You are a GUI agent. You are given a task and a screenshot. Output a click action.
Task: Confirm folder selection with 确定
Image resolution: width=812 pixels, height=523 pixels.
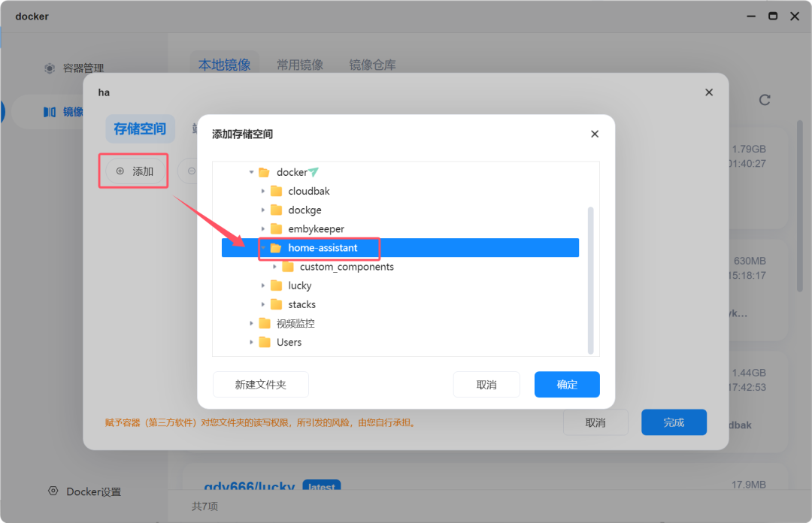(567, 384)
